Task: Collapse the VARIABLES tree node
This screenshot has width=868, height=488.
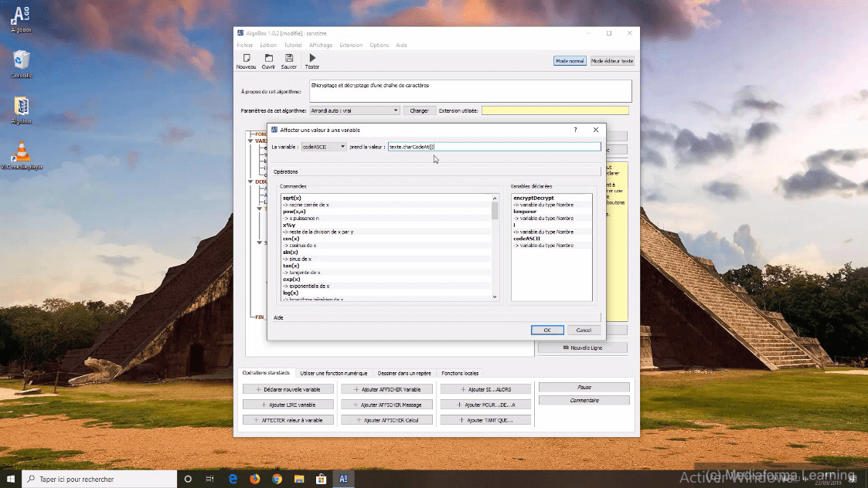Action: (250, 141)
